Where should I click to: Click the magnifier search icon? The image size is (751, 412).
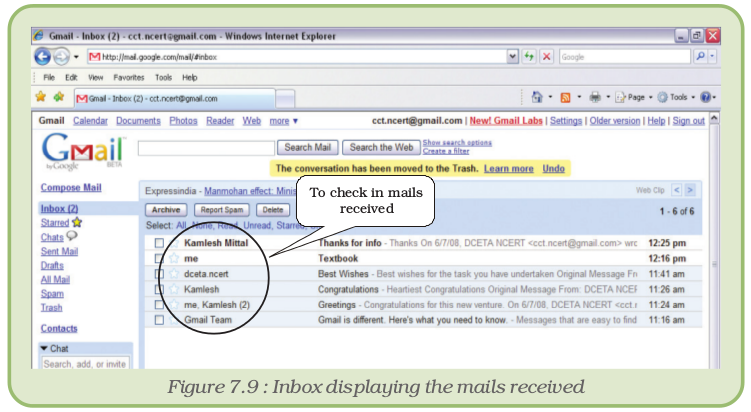[700, 57]
